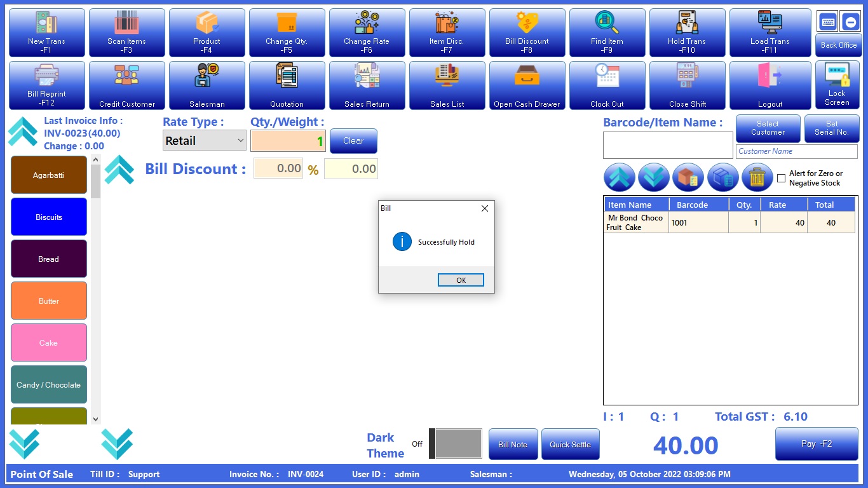Toggle the Dark Theme switch
Screen dimensions: 868x488
point(456,444)
